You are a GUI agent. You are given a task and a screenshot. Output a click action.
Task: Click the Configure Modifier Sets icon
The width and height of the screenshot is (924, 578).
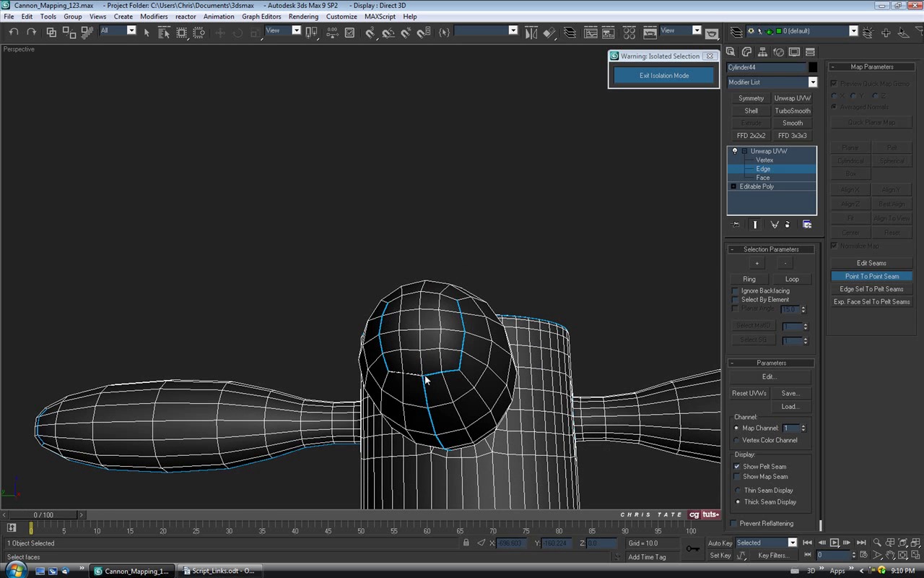[806, 225]
